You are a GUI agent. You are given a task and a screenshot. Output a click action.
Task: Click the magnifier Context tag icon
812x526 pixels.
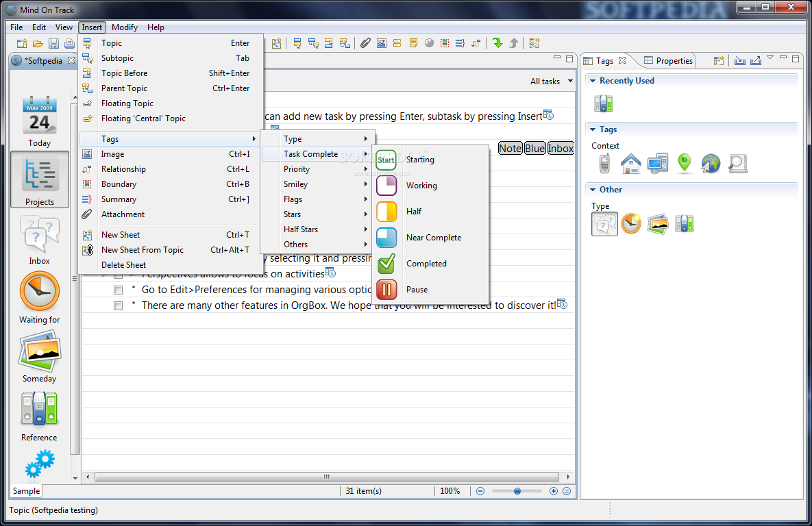pos(737,164)
